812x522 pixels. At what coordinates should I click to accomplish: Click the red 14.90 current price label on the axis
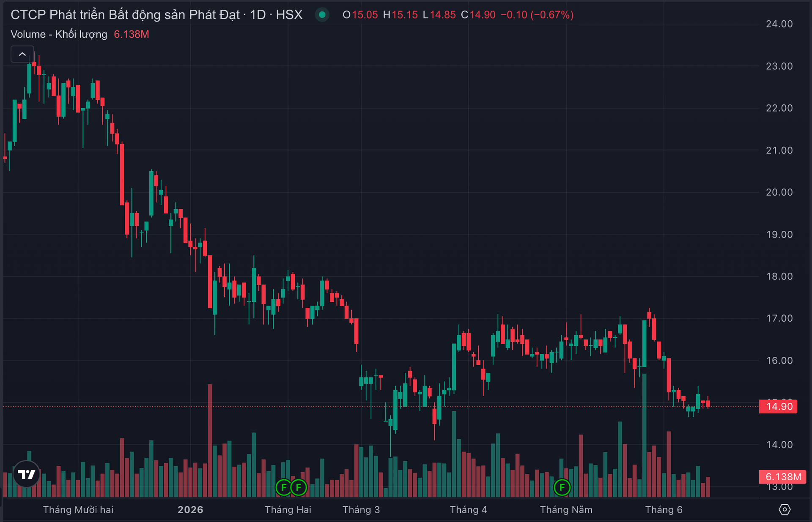click(778, 407)
